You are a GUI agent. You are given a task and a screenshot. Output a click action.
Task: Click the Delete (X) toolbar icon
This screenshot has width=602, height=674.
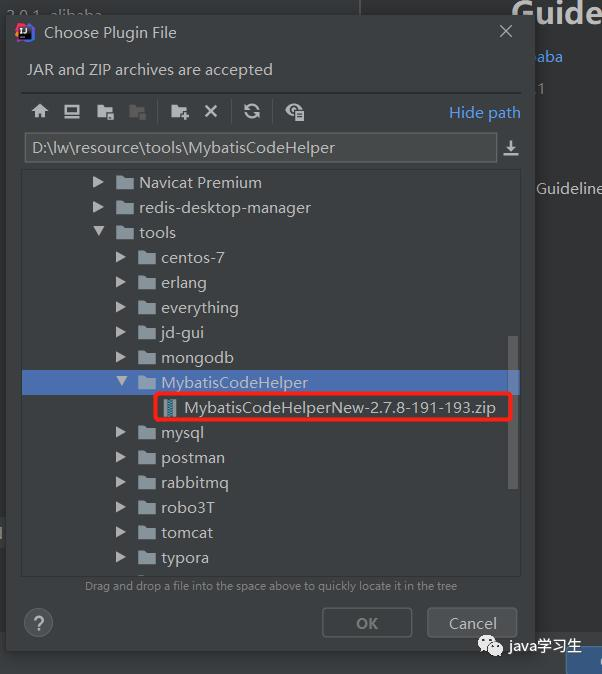point(211,111)
